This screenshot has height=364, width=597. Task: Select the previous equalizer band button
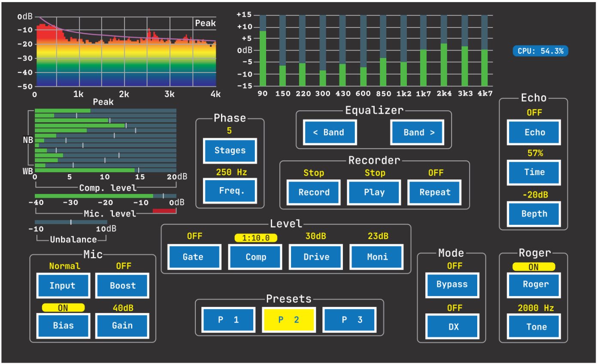(330, 132)
